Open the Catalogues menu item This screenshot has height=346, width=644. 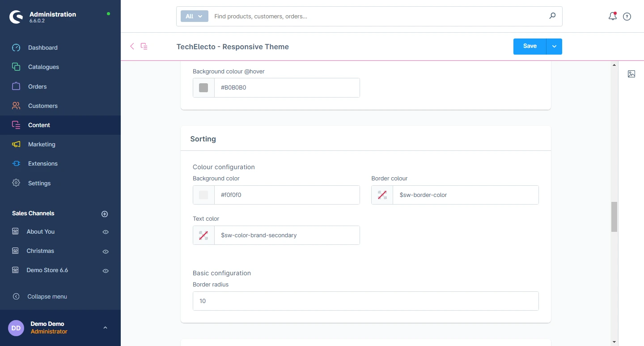click(43, 67)
